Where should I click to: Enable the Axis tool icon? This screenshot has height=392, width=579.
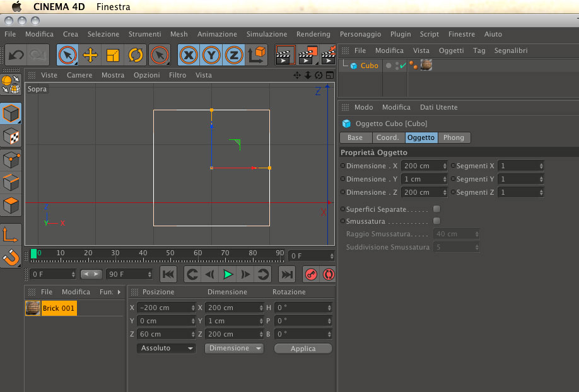pos(10,234)
